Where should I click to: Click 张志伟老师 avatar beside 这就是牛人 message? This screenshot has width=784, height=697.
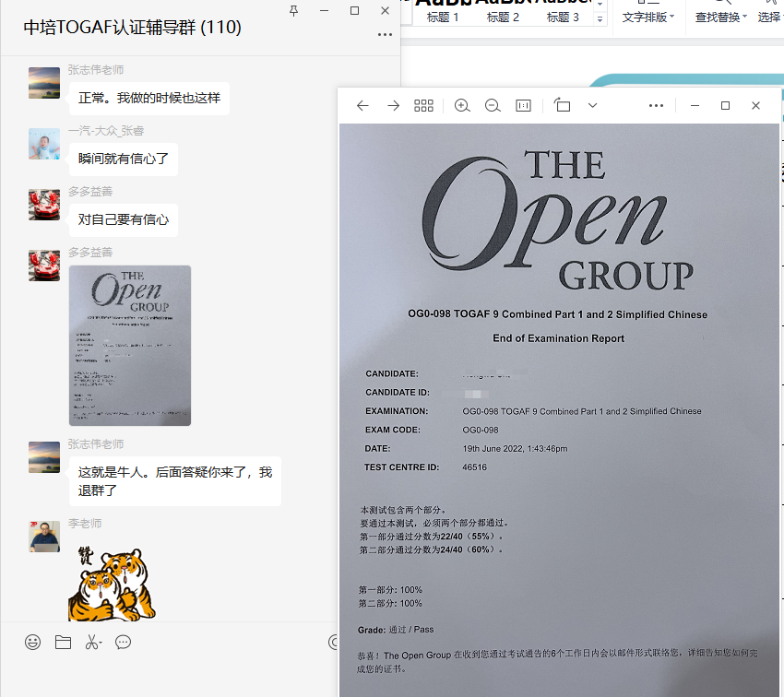point(44,457)
